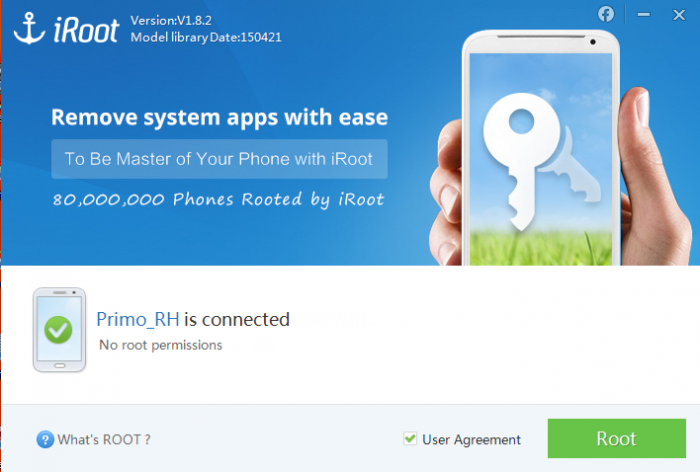Minimize the iRoot window

pyautogui.click(x=643, y=15)
